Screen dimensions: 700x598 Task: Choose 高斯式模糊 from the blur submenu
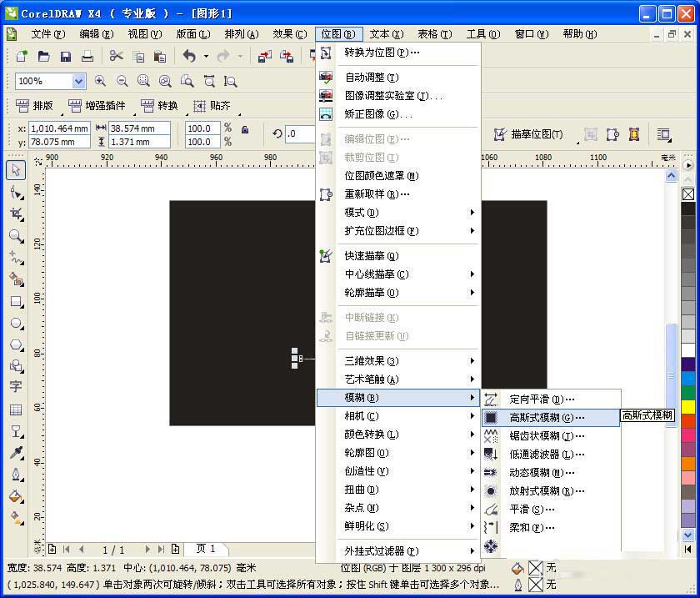[542, 417]
